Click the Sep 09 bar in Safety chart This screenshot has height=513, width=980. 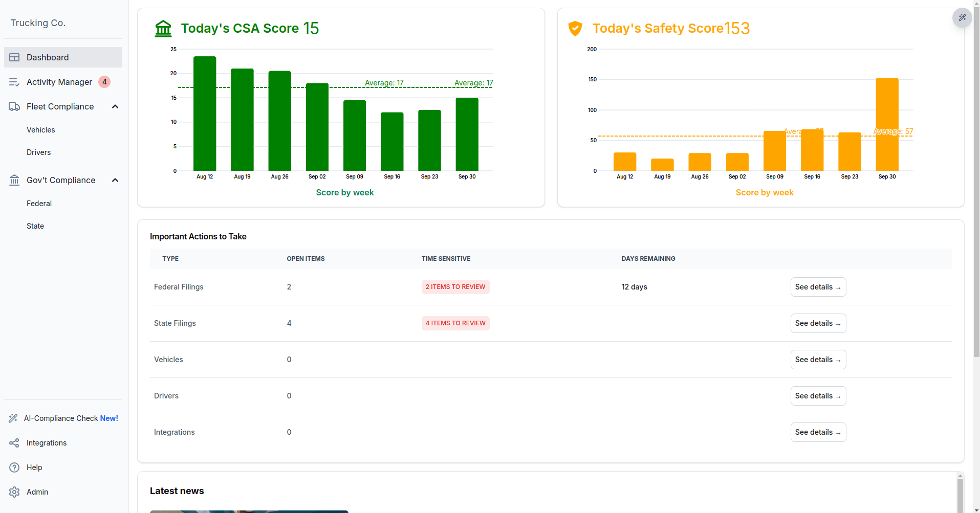[x=775, y=151]
